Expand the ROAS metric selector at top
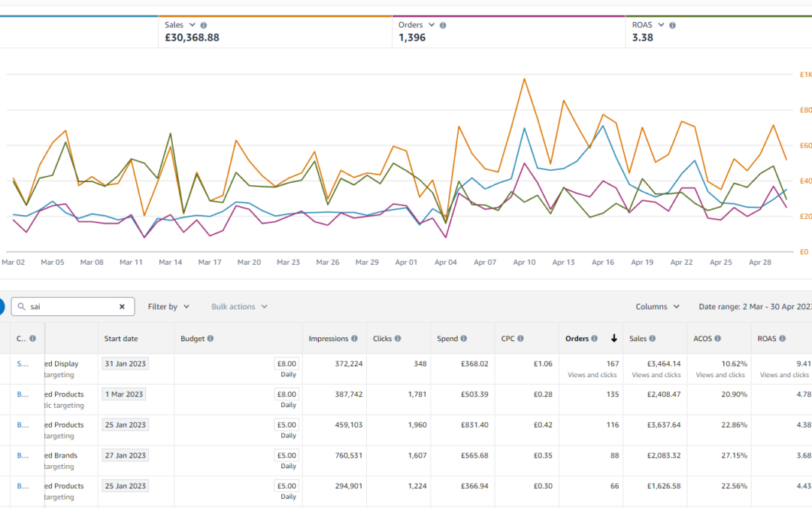Viewport: 812px width, 508px height. coord(661,26)
